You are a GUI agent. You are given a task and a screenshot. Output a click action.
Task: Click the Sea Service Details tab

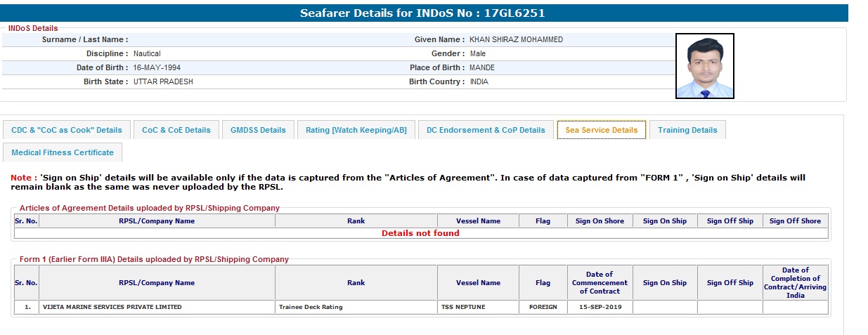[601, 130]
